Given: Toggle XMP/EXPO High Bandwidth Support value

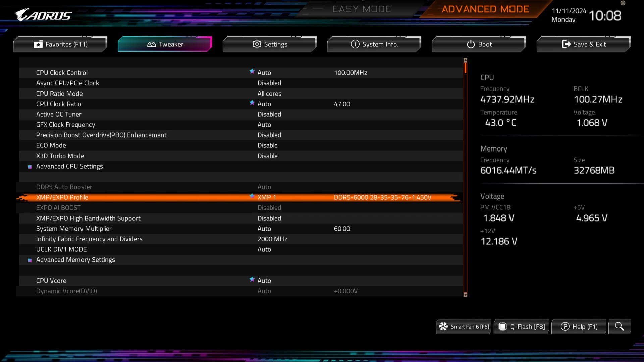Looking at the screenshot, I should coord(269,218).
